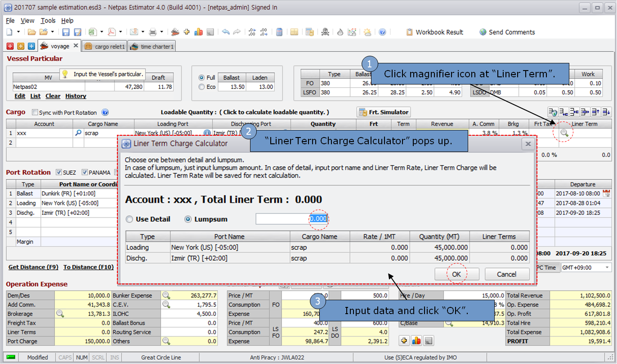Select the Use Detail radio button
617x364 pixels.
pyautogui.click(x=130, y=219)
